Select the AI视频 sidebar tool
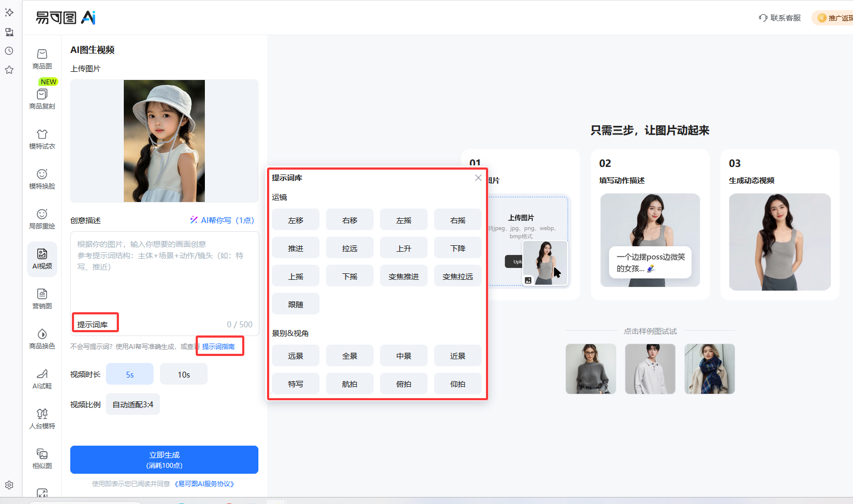 click(42, 259)
